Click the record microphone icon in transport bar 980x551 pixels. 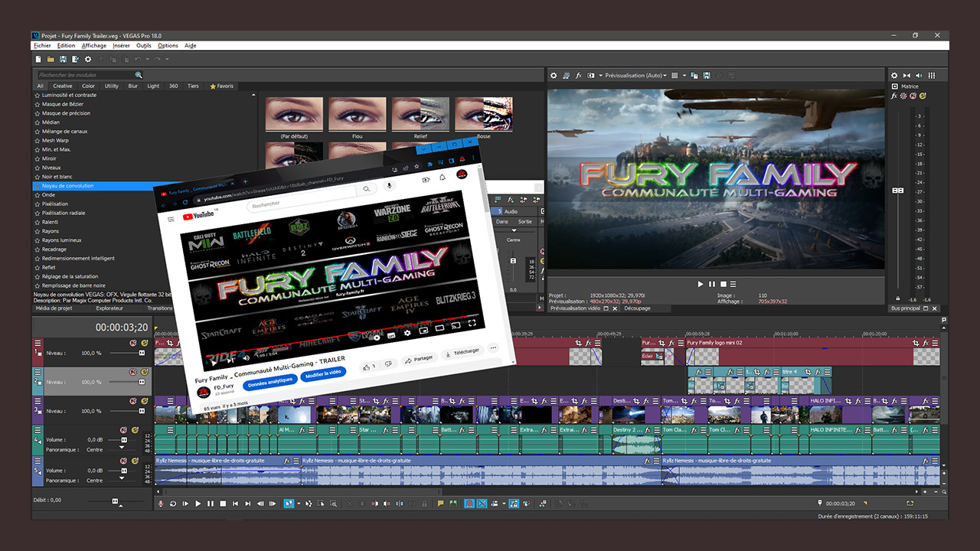[x=161, y=504]
